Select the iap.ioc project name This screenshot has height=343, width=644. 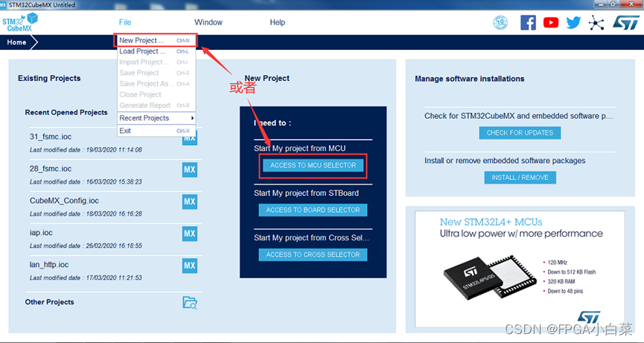[x=41, y=233]
